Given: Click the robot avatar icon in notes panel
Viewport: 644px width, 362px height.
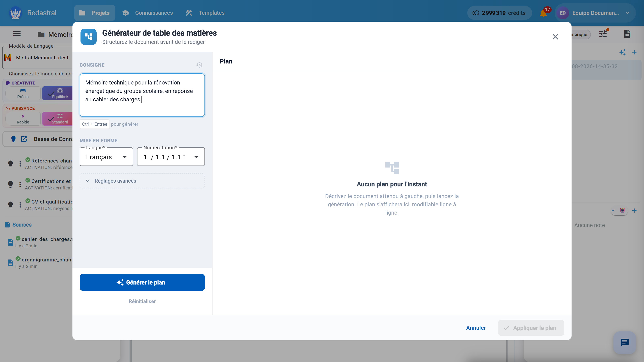Looking at the screenshot, I should [x=622, y=210].
